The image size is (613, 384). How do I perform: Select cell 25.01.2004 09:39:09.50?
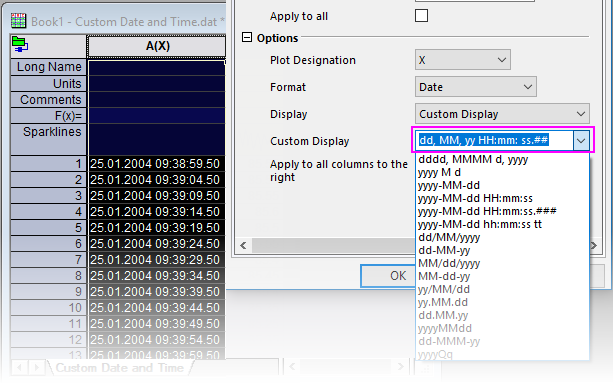pyautogui.click(x=157, y=196)
